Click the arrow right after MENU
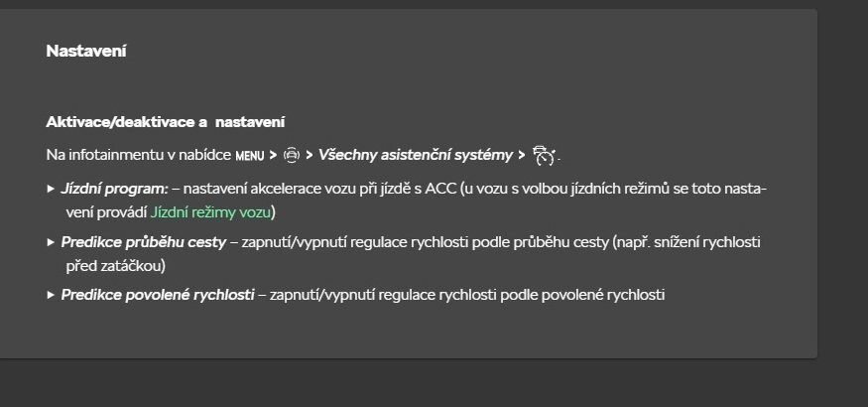 (273, 156)
